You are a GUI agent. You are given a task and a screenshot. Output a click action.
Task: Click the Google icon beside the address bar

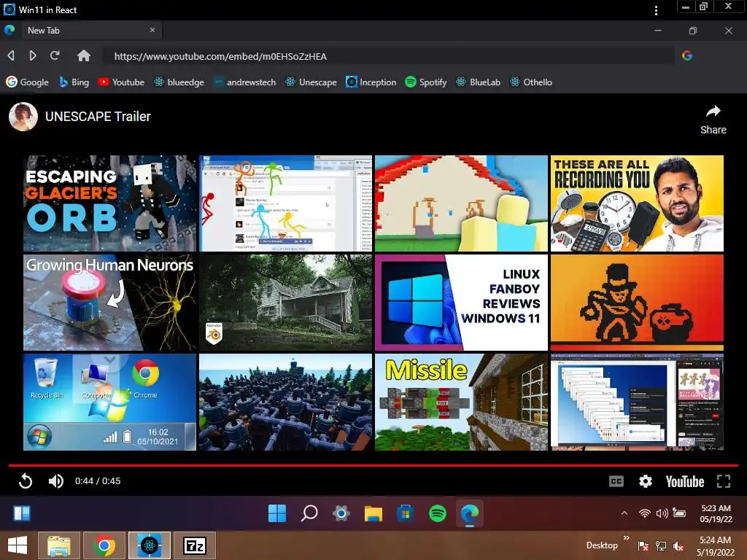[687, 55]
